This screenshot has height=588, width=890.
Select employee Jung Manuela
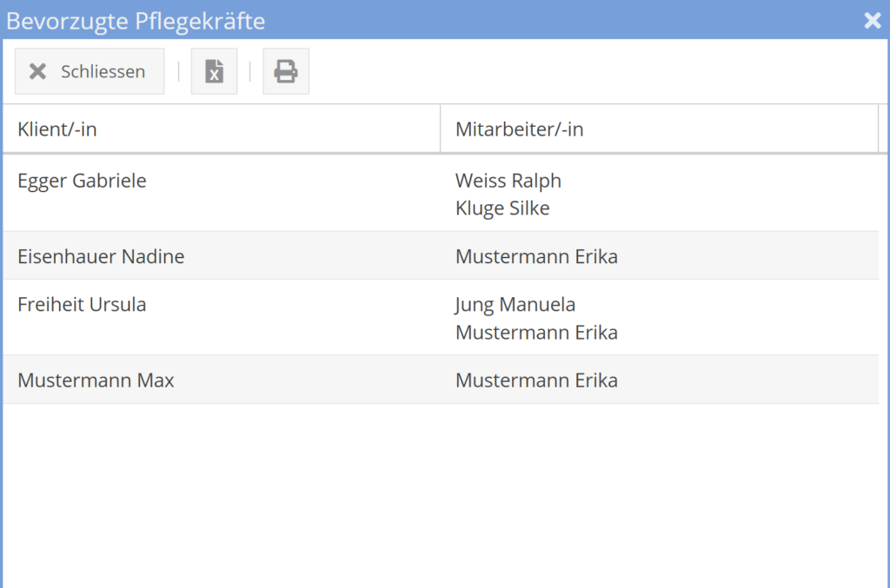tap(515, 305)
